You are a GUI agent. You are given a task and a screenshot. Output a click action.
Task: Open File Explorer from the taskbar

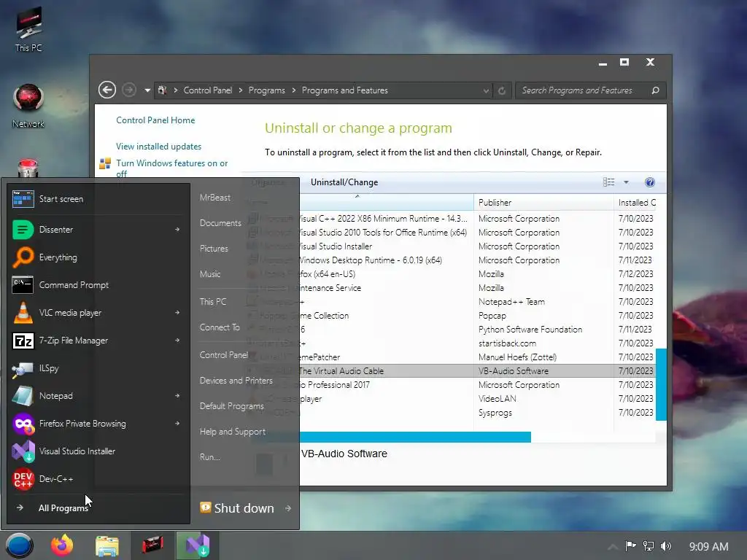(107, 545)
